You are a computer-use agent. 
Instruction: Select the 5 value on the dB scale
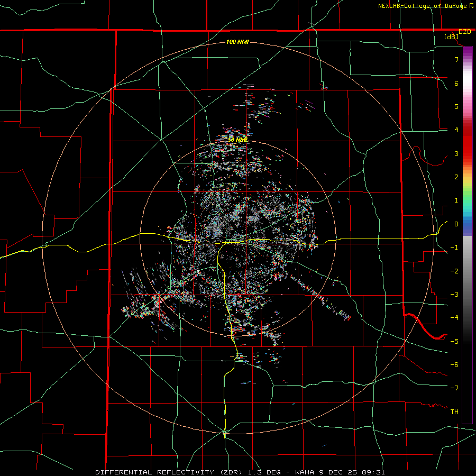456,106
